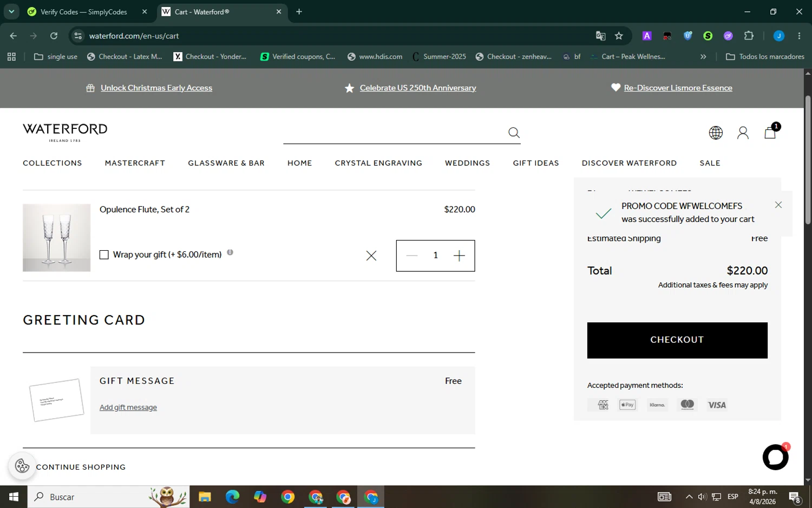The image size is (812, 508).
Task: Open the country selector globe icon
Action: (x=716, y=133)
